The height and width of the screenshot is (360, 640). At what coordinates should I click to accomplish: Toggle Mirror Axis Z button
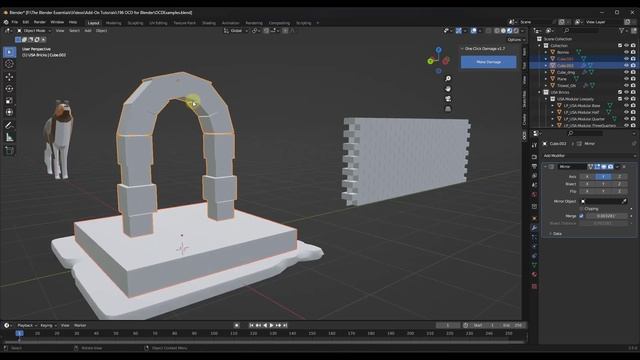[x=619, y=177]
